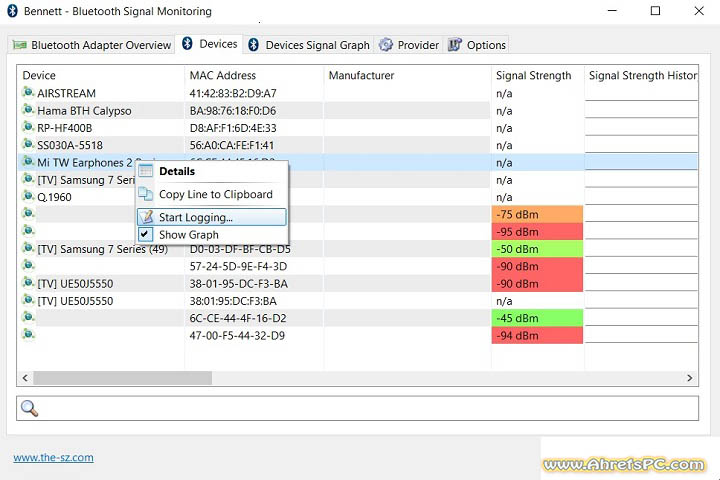Click the -75 dBm orange signal cell

(x=537, y=215)
